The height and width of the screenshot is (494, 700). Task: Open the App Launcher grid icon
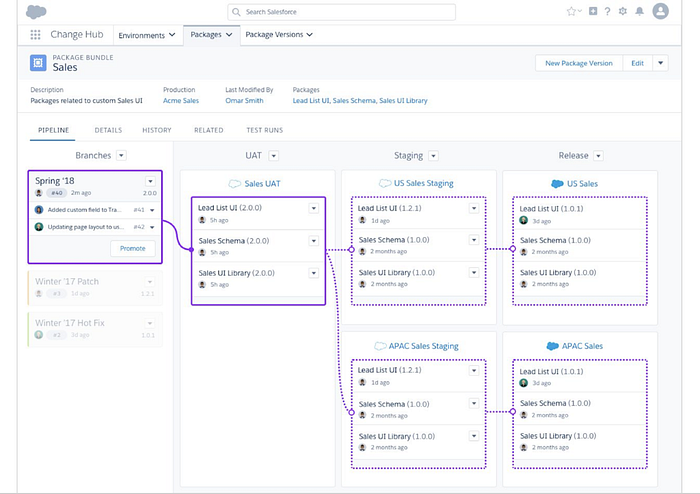point(36,35)
